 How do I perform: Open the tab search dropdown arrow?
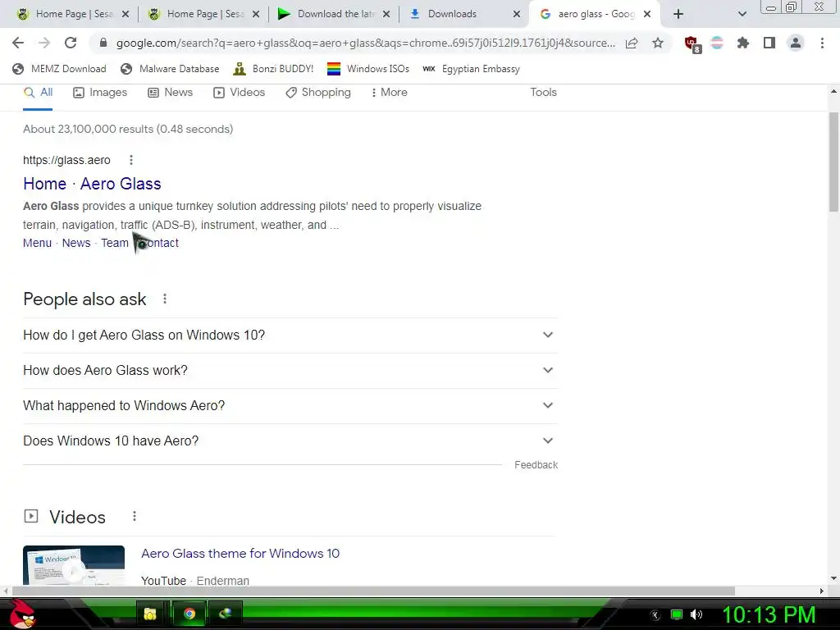(x=742, y=14)
